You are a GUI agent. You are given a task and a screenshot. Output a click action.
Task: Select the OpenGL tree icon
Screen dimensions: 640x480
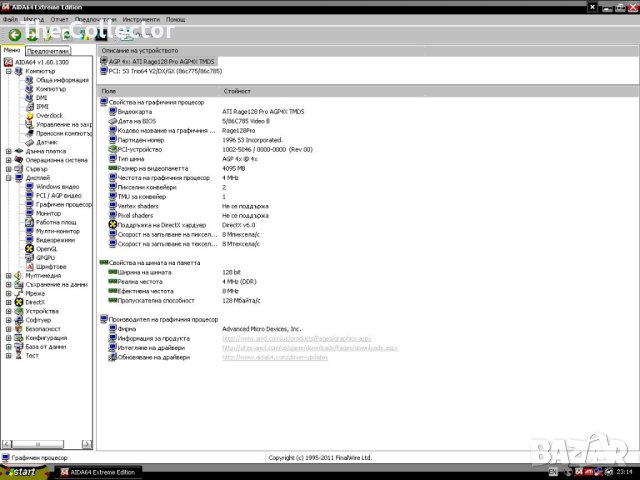point(29,249)
